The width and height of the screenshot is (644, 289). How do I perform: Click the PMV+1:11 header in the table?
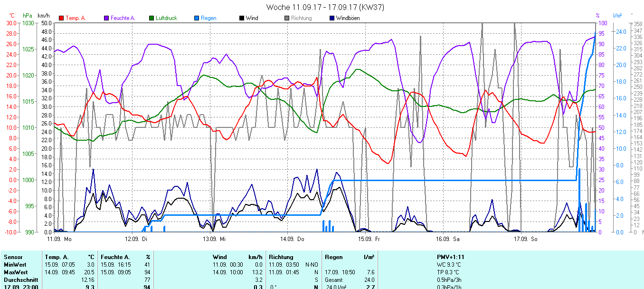pos(452,257)
